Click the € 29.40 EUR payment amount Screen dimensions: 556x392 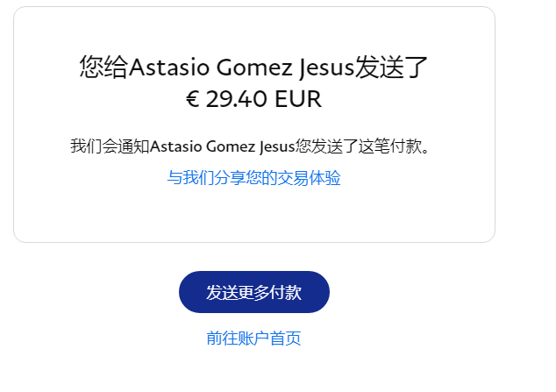(254, 99)
